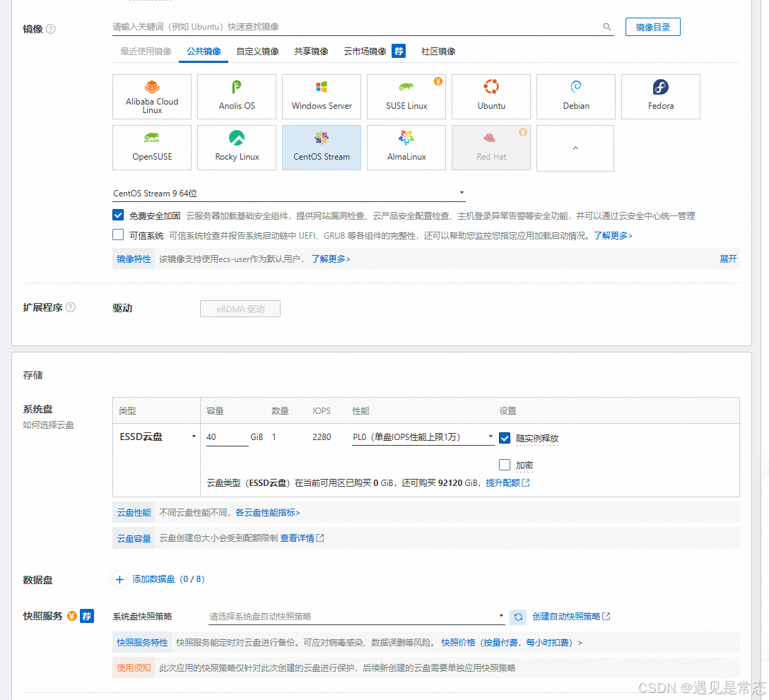Choose the Ubuntu image tile

[x=491, y=97]
